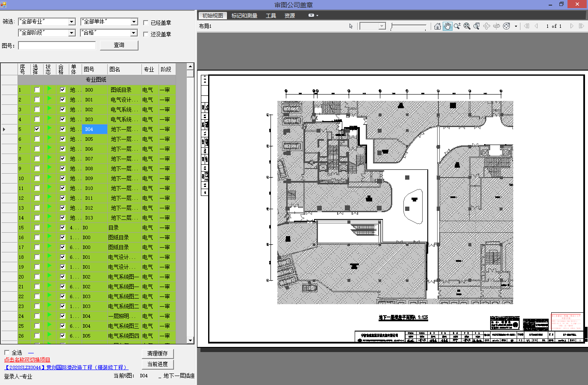
Task: Switch to the 标记和测量 tab
Action: click(x=244, y=15)
